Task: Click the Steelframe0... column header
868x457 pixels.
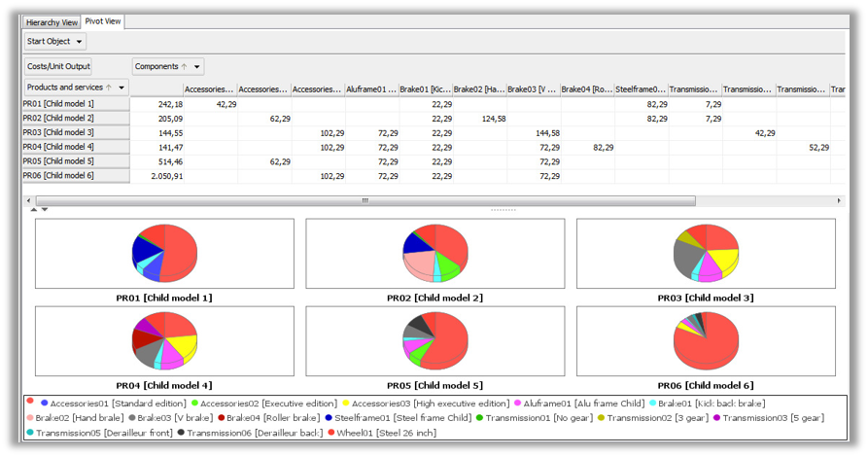Action: tap(641, 89)
